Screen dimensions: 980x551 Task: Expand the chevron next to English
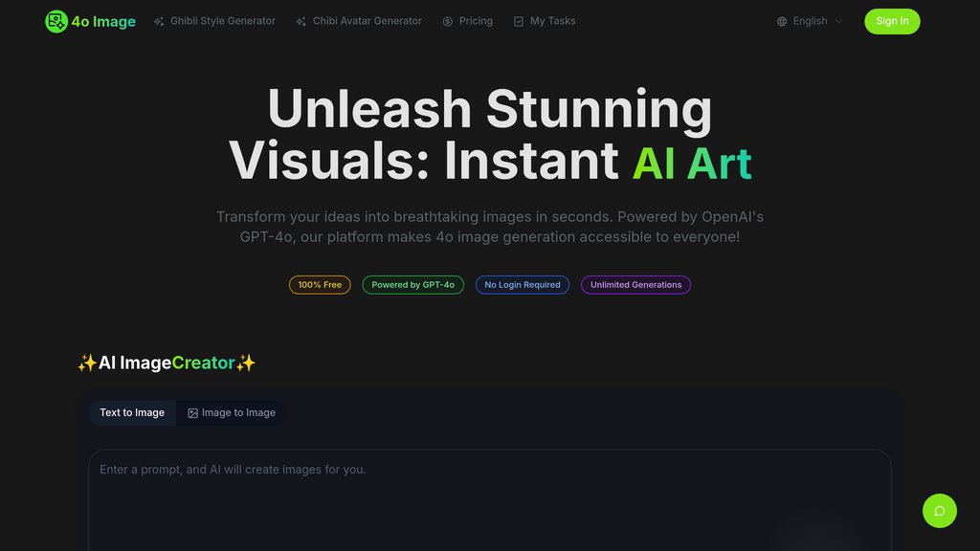pos(839,21)
